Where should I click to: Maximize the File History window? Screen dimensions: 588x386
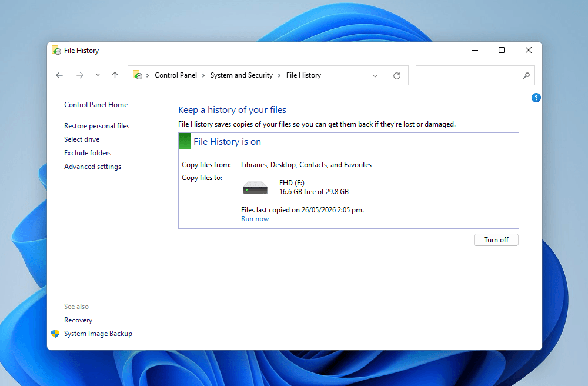[x=502, y=50]
